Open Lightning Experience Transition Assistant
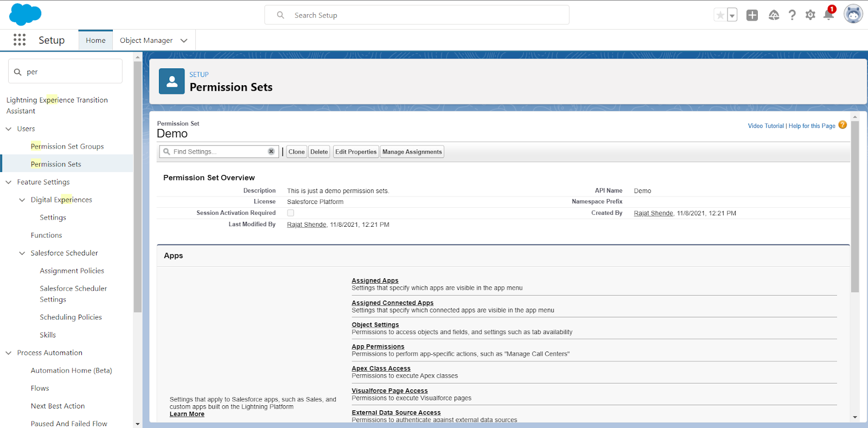The height and width of the screenshot is (428, 868). click(x=57, y=105)
